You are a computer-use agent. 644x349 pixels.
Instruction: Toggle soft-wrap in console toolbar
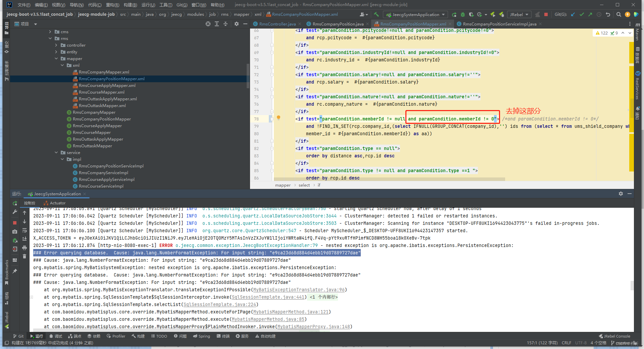24,231
